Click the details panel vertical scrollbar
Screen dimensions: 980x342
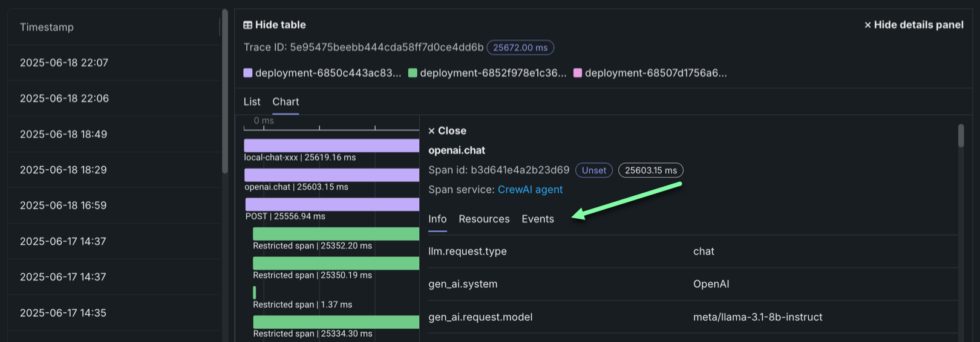tap(961, 135)
